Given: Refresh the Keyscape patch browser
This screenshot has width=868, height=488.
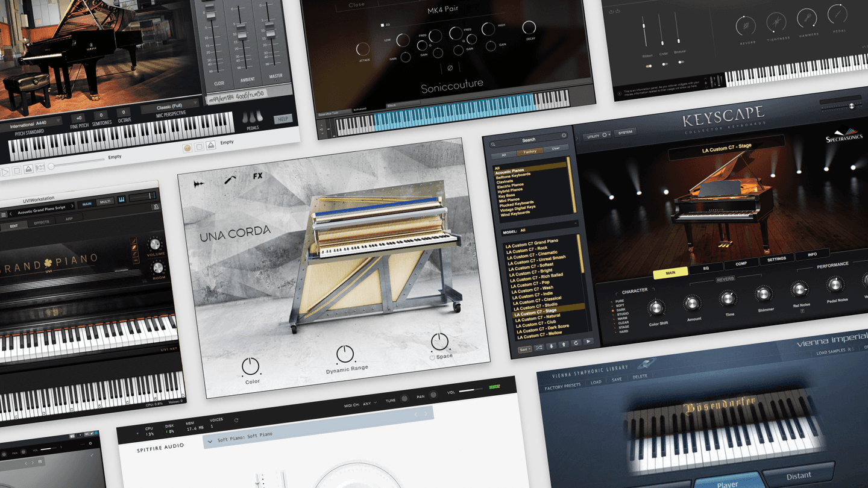Looking at the screenshot, I should pos(576,343).
